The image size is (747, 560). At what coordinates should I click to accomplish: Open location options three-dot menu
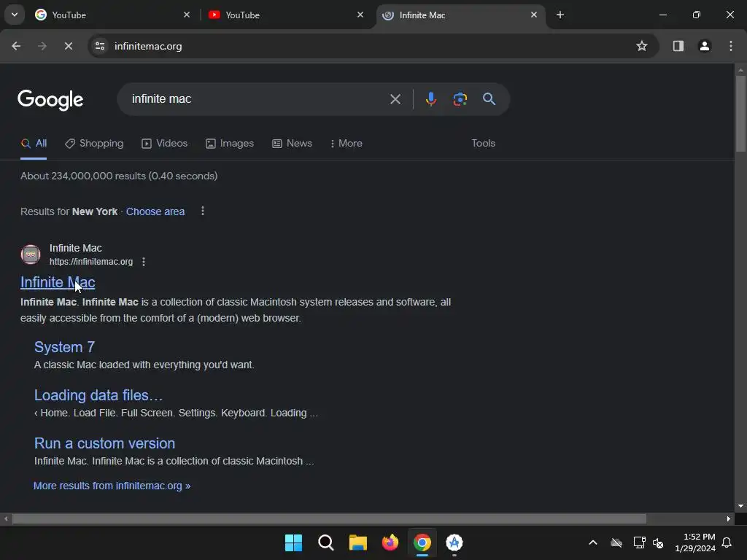[x=203, y=211]
